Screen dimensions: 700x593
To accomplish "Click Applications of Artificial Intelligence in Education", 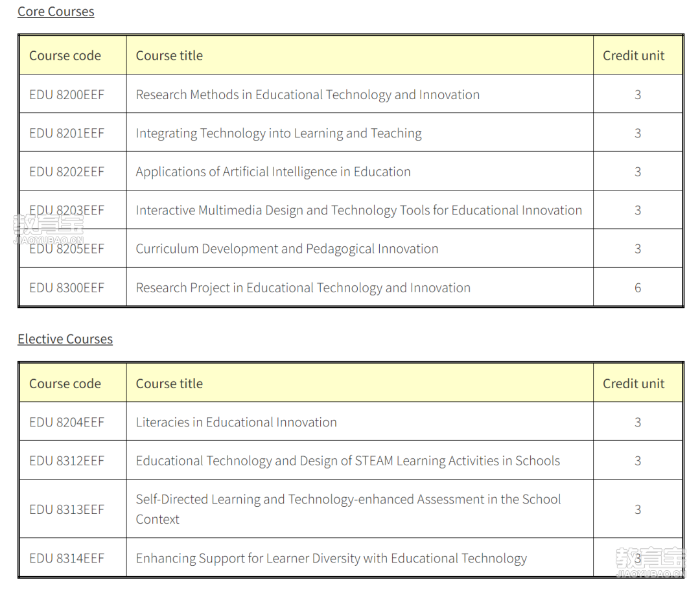I will [274, 172].
